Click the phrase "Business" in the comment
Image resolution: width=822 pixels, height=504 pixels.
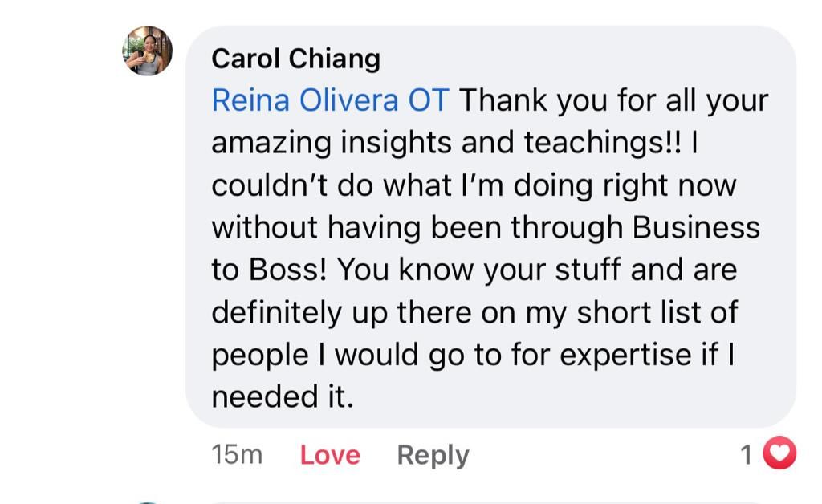pyautogui.click(x=696, y=228)
